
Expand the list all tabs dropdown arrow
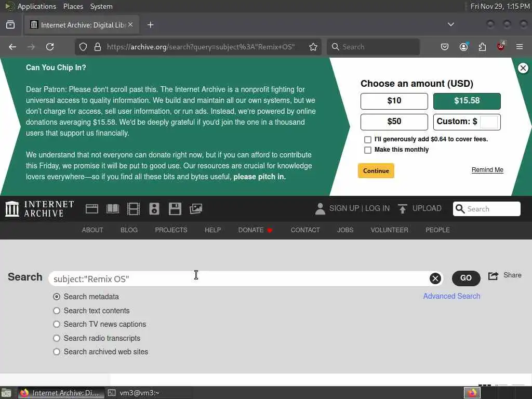point(451,24)
